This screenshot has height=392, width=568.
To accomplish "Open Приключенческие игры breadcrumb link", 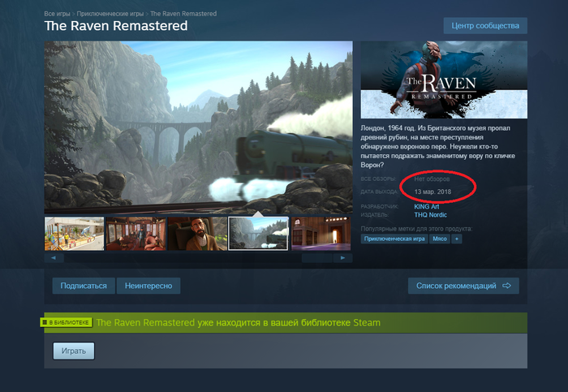I will click(110, 14).
